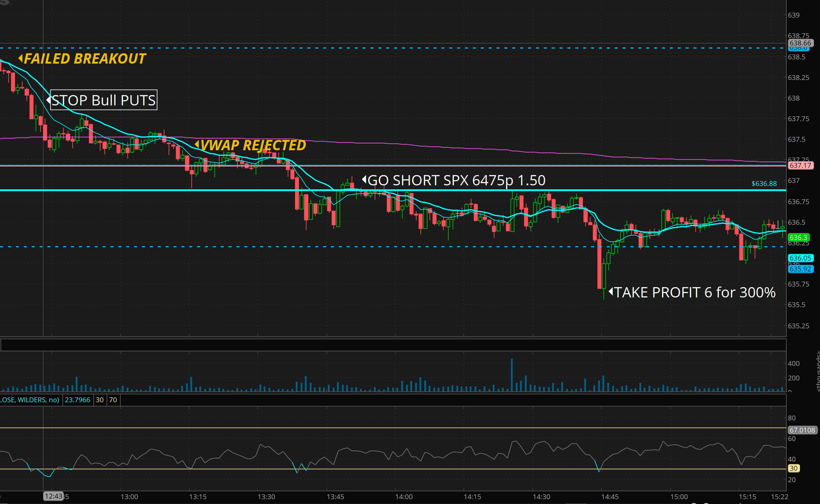
Task: Click the tallest volume bar spike
Action: pos(512,375)
